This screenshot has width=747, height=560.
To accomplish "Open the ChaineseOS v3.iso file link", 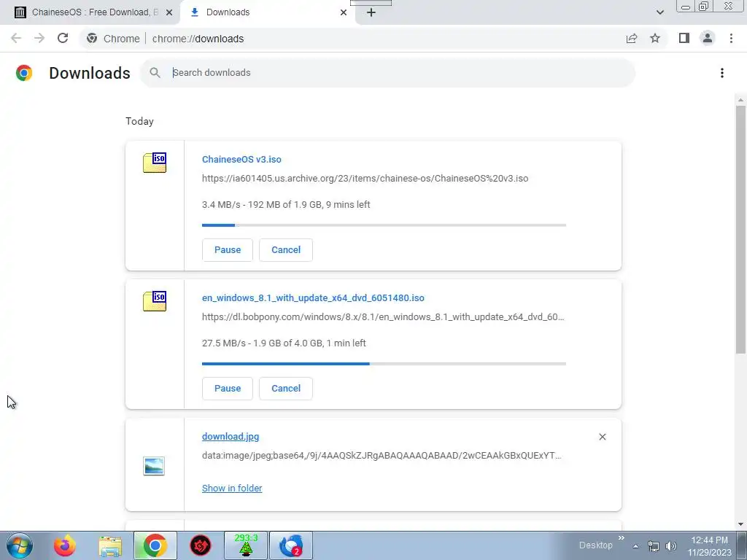I will [x=241, y=160].
